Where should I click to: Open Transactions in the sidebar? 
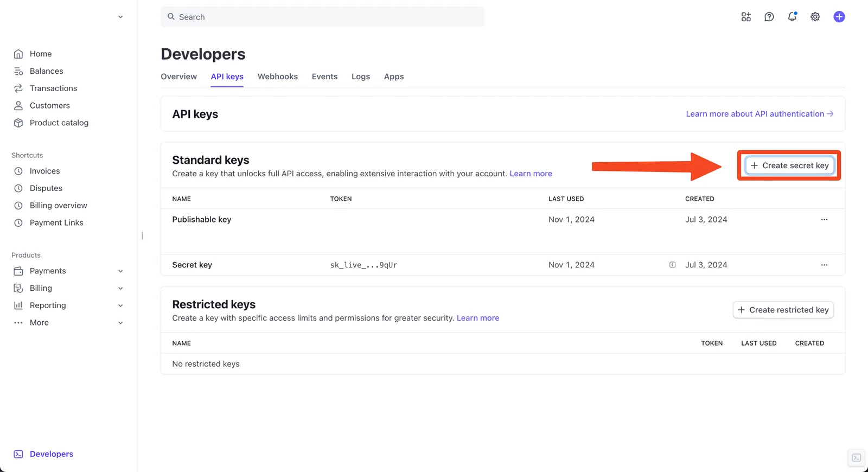point(53,88)
